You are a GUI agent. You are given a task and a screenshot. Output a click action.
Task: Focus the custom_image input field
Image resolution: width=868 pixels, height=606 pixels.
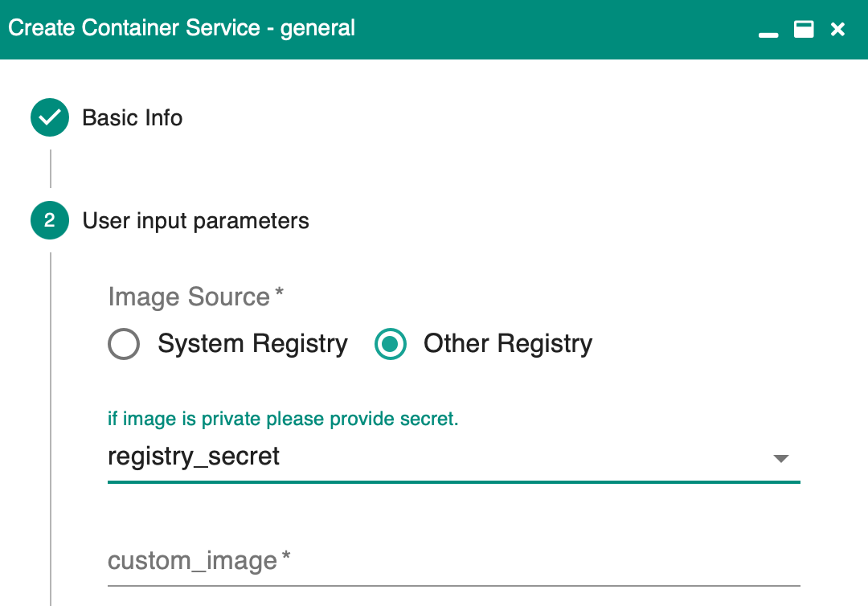454,561
